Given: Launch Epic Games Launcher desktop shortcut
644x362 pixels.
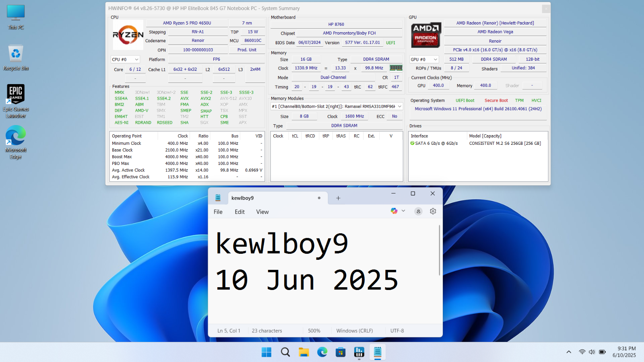Looking at the screenshot, I should pyautogui.click(x=16, y=101).
